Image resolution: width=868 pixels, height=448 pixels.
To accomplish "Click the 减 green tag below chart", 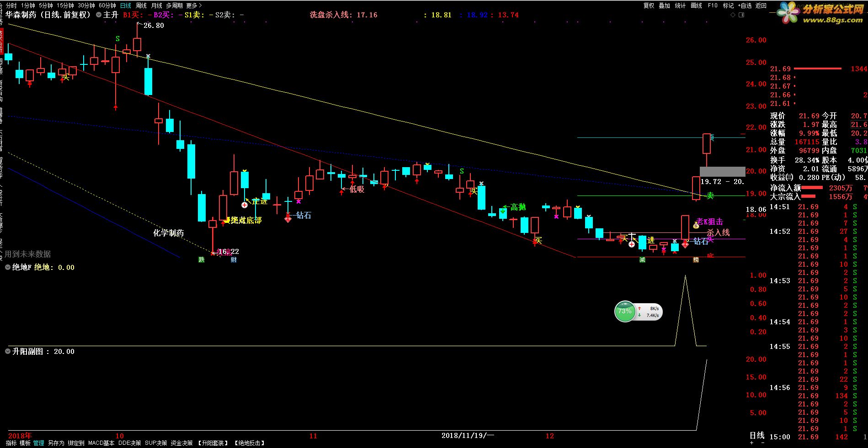I will click(x=642, y=260).
